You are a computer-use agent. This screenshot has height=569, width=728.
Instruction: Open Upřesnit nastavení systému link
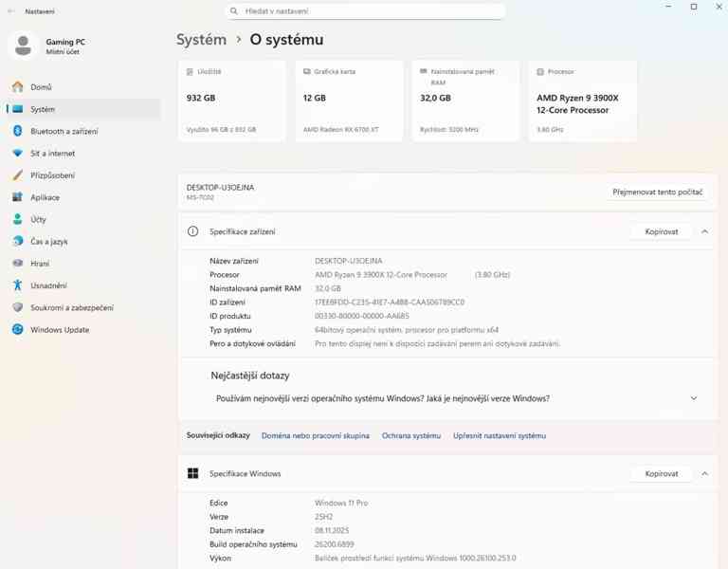(x=500, y=435)
